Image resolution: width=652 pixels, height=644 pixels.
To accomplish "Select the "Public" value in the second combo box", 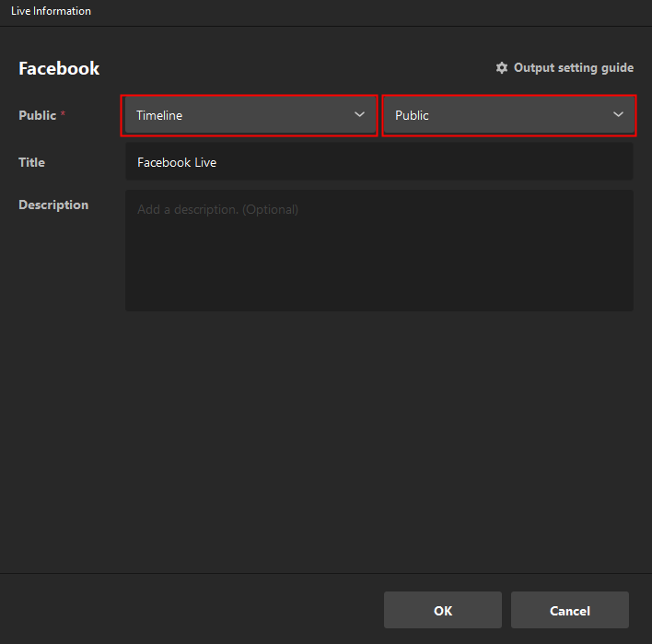I will click(x=412, y=116).
